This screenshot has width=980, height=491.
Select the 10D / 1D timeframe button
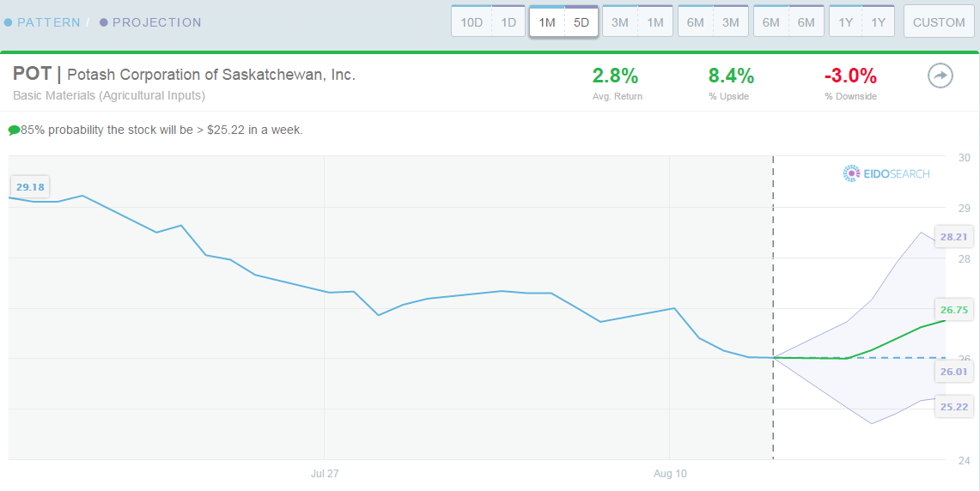click(x=488, y=21)
